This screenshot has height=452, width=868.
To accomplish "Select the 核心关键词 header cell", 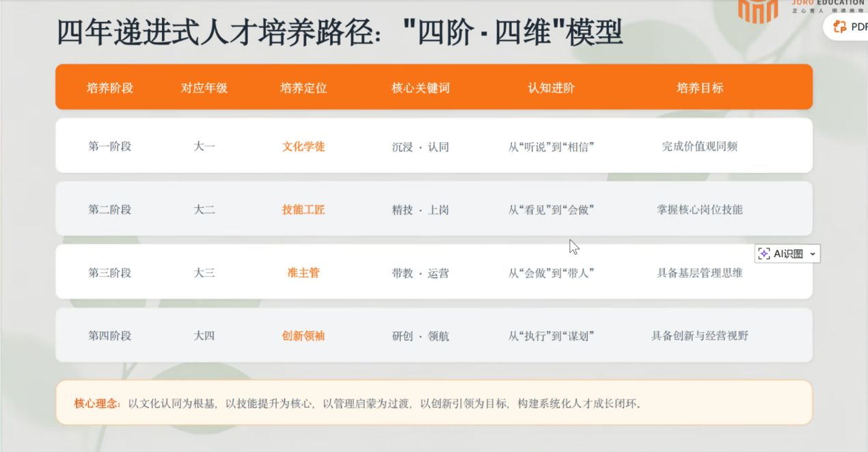I will click(x=420, y=88).
